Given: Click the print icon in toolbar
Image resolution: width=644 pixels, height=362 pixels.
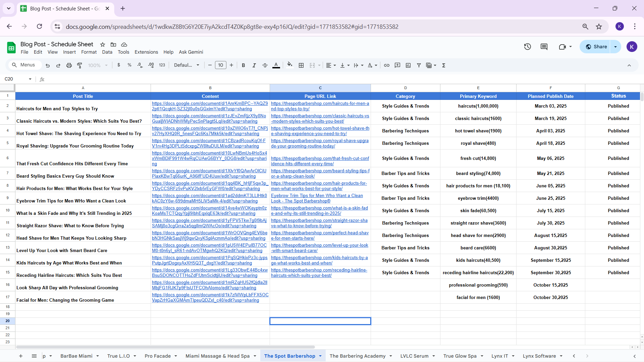Looking at the screenshot, I should (x=69, y=65).
